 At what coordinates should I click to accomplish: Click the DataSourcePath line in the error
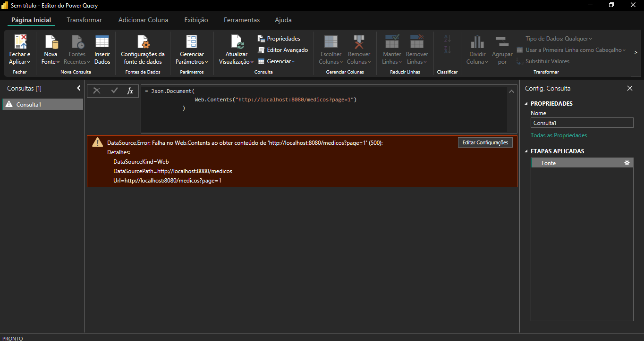click(x=173, y=171)
